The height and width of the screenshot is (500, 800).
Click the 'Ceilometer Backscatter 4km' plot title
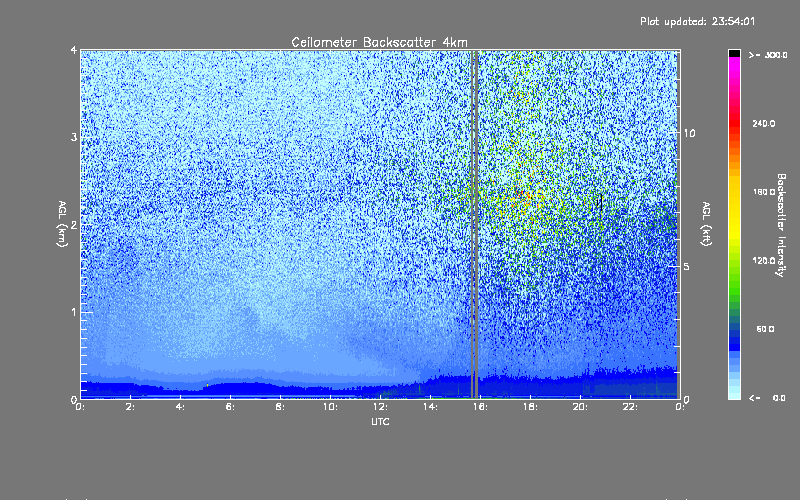[379, 42]
